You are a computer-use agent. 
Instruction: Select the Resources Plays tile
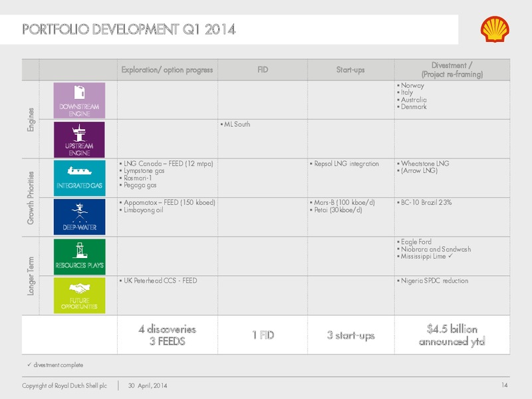pyautogui.click(x=79, y=257)
